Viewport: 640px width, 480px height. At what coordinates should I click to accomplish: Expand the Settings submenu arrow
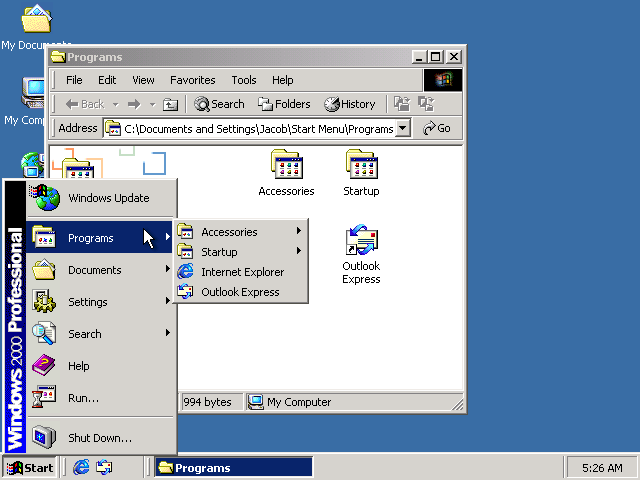(x=167, y=301)
